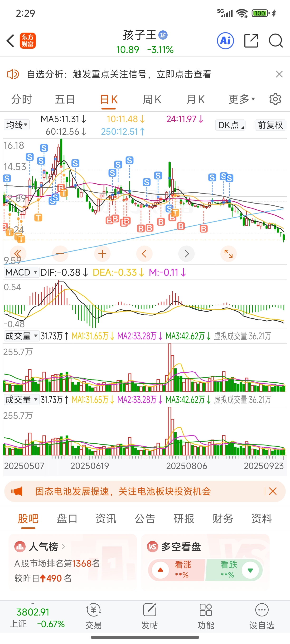Open 发帖 post icon
290x644 pixels.
point(150,610)
